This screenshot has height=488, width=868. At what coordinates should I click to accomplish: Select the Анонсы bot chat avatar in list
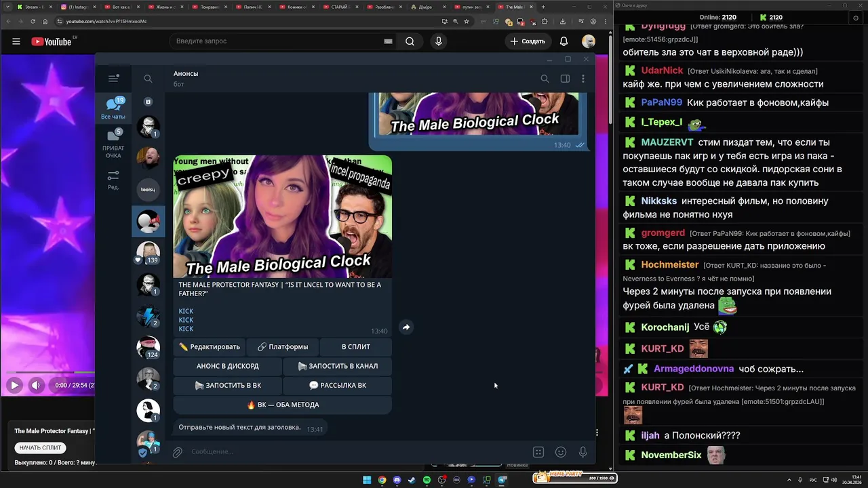tap(148, 222)
